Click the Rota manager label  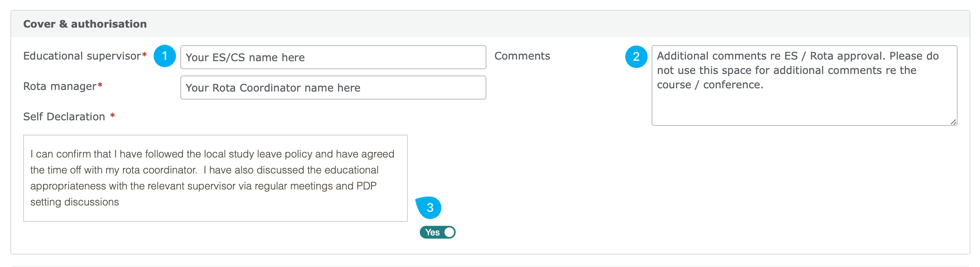click(60, 86)
